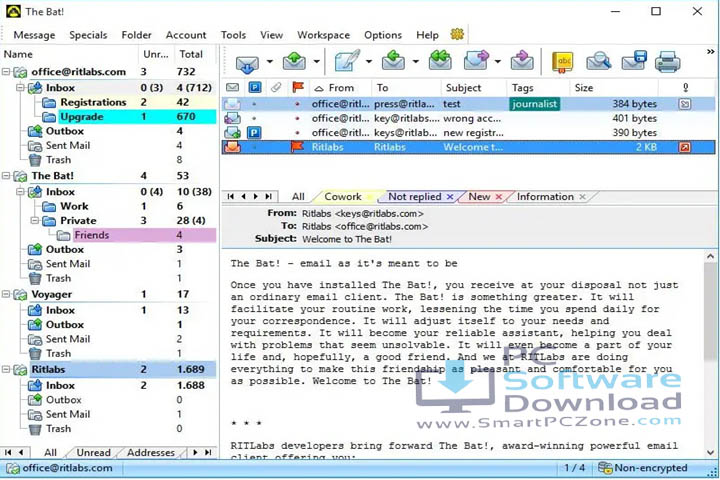Collapse the Voyager account tree node
The image size is (720, 480).
[x=6, y=294]
